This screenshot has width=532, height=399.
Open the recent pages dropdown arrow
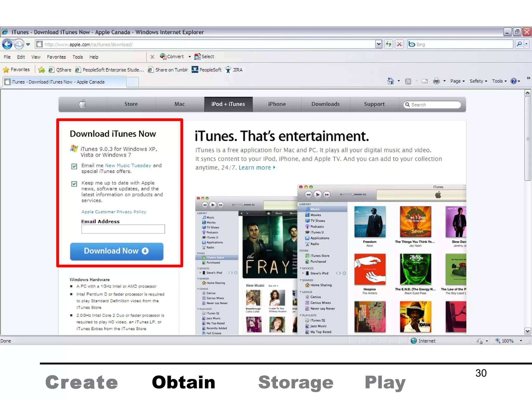pyautogui.click(x=28, y=44)
